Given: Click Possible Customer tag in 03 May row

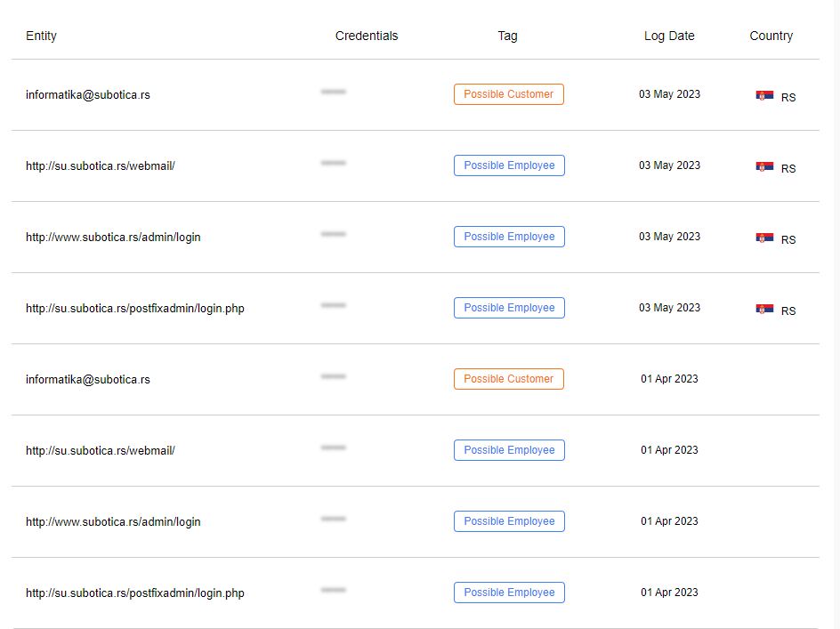Looking at the screenshot, I should click(509, 94).
